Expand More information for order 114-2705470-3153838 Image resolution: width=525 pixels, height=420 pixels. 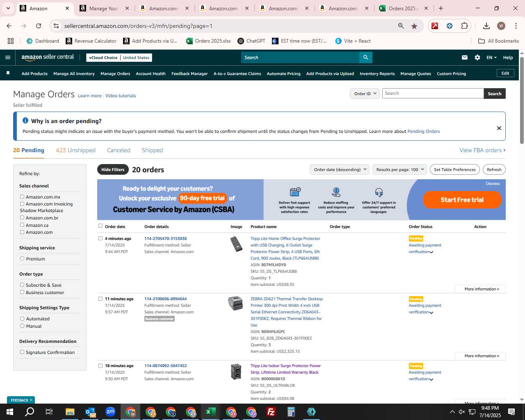480,289
